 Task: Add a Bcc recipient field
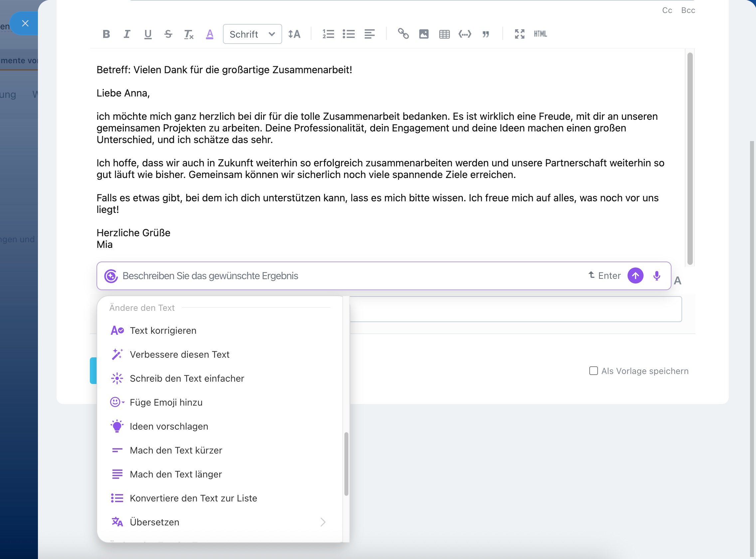click(688, 11)
